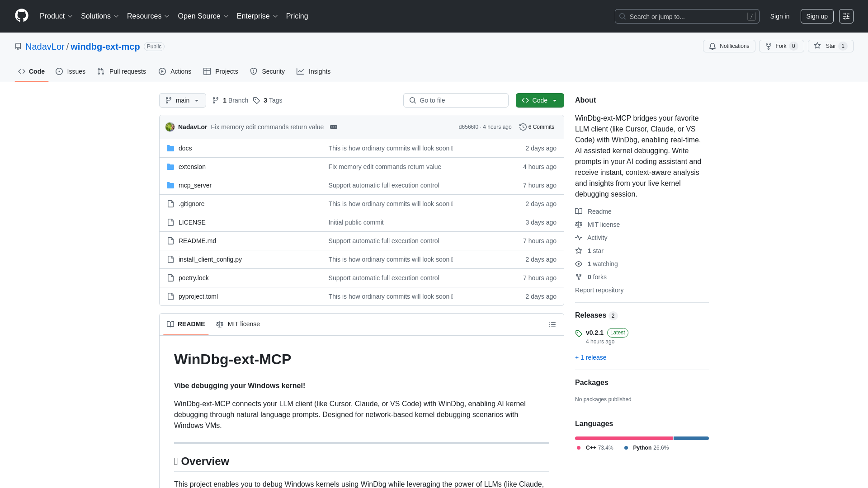Click the C++ portion of the language bar
Screen dimensions: 868x488
click(623, 438)
